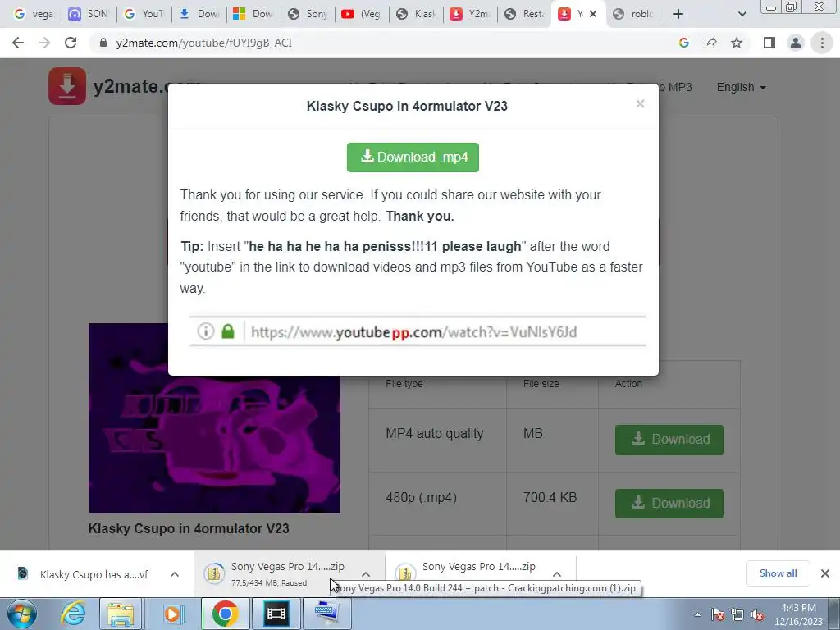The image size is (840, 630).
Task: Click the padlock site info icon
Action: 103,43
